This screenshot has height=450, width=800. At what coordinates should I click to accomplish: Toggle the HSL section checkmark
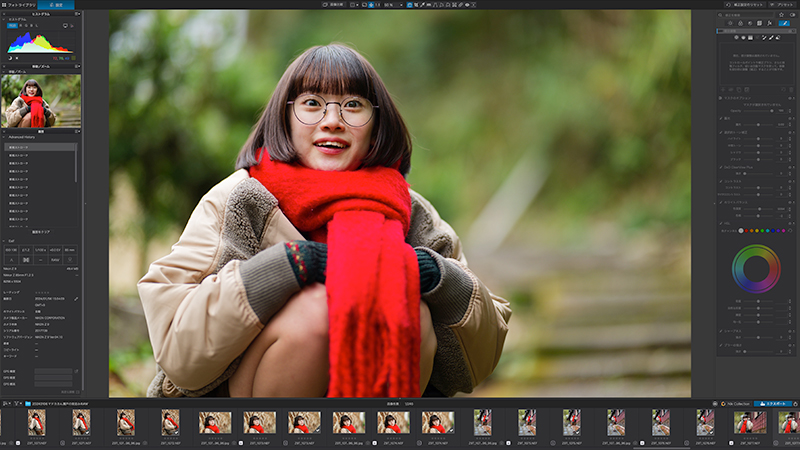click(720, 223)
